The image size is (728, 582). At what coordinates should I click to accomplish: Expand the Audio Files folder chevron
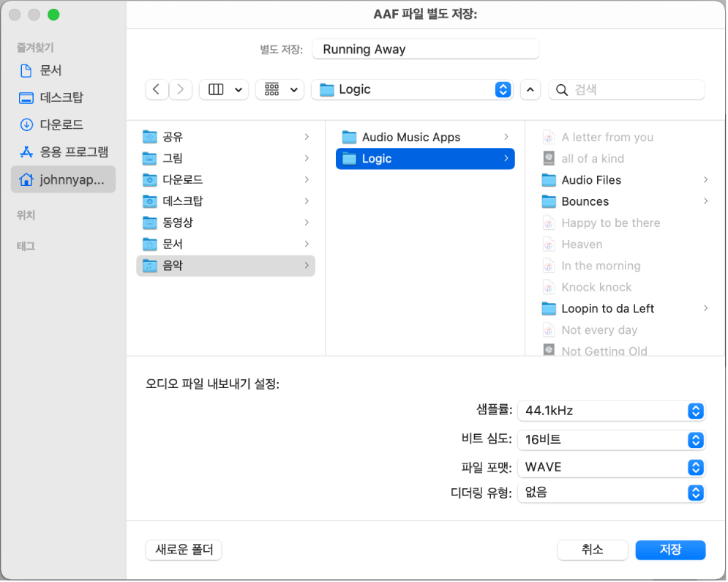tap(705, 180)
